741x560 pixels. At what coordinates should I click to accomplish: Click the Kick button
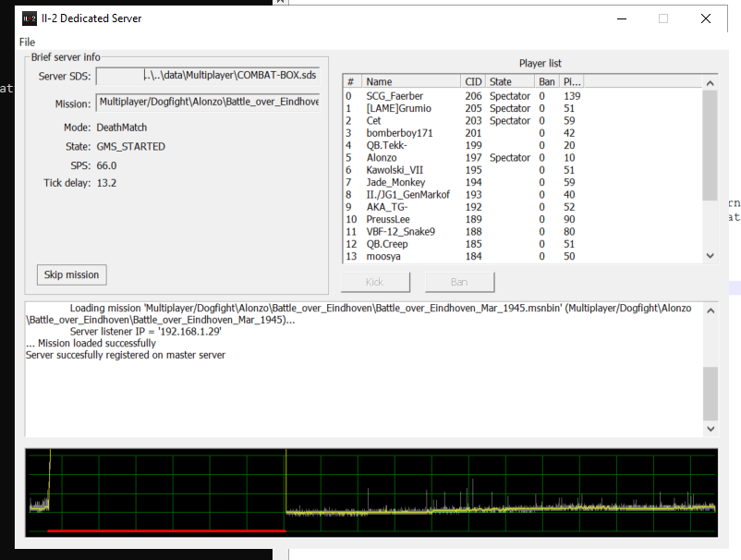(x=375, y=282)
